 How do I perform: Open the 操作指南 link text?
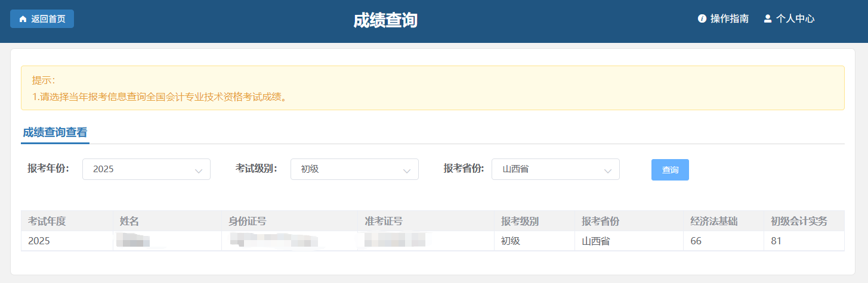[729, 18]
